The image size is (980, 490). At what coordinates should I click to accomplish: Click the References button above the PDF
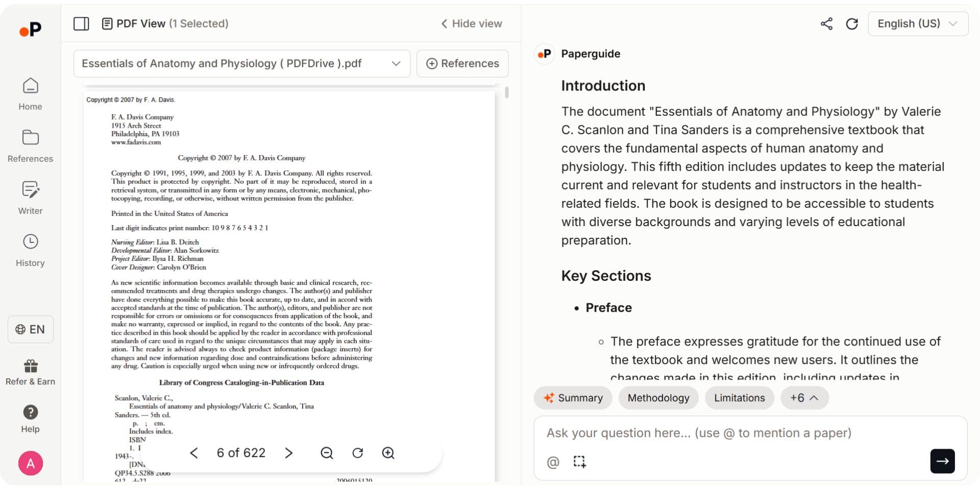click(462, 63)
